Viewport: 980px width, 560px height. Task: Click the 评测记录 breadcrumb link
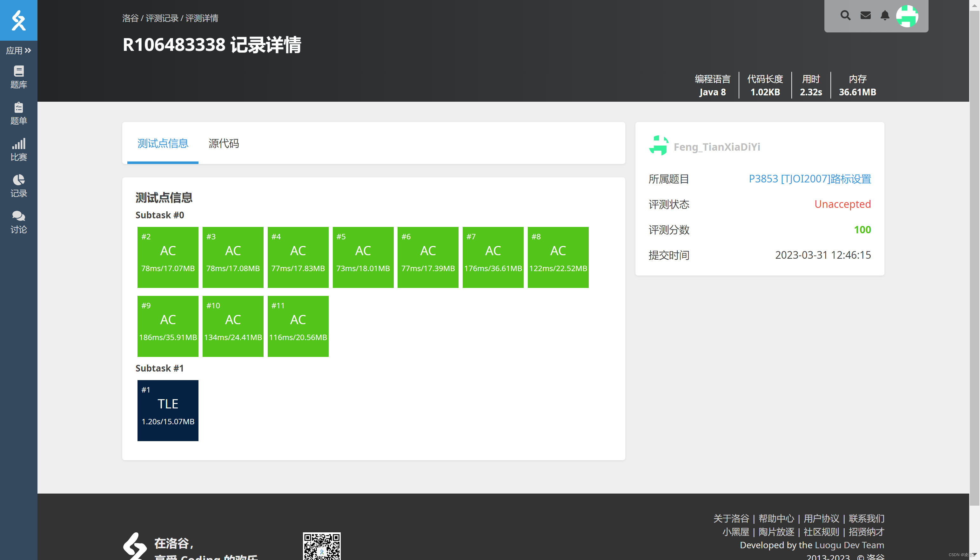(162, 18)
